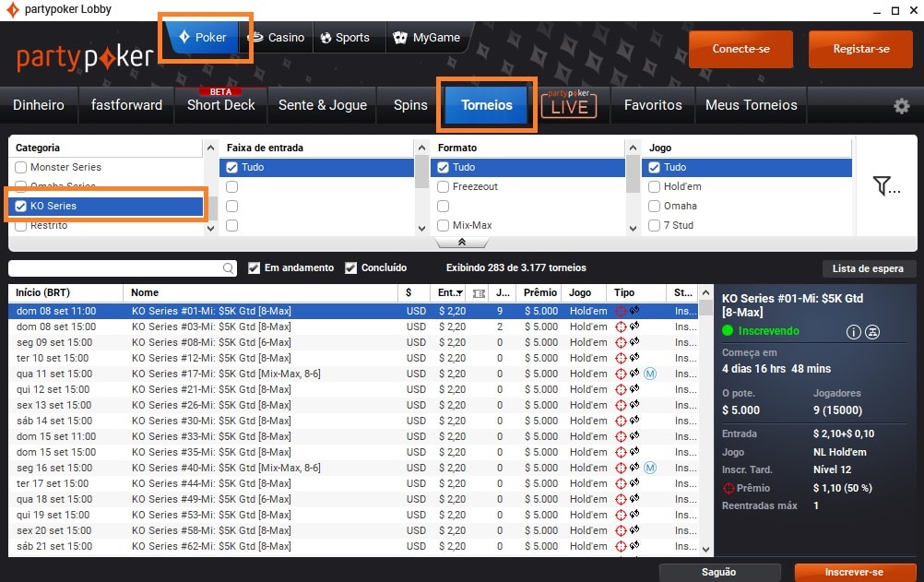
Task: Toggle the Tudo checkbox under Formato
Action: 444,168
